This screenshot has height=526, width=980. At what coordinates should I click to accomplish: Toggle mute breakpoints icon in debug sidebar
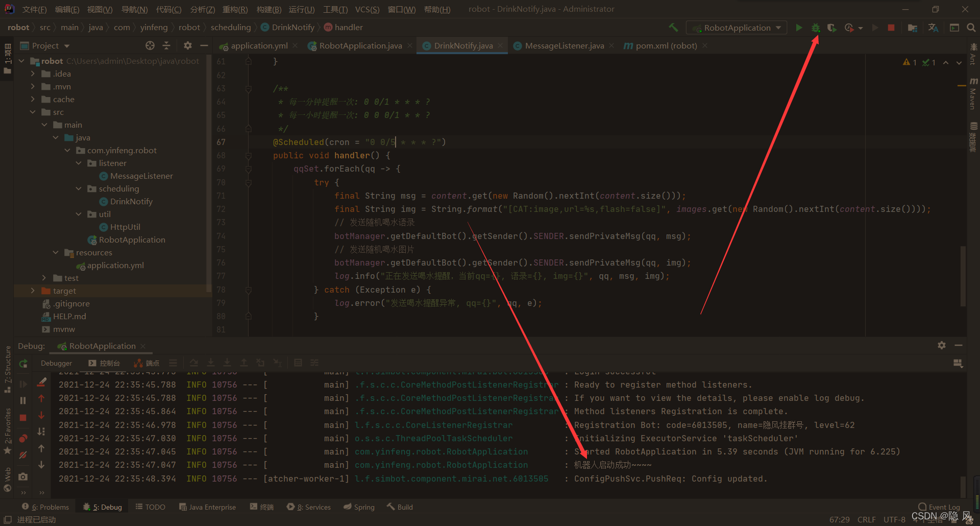click(23, 455)
